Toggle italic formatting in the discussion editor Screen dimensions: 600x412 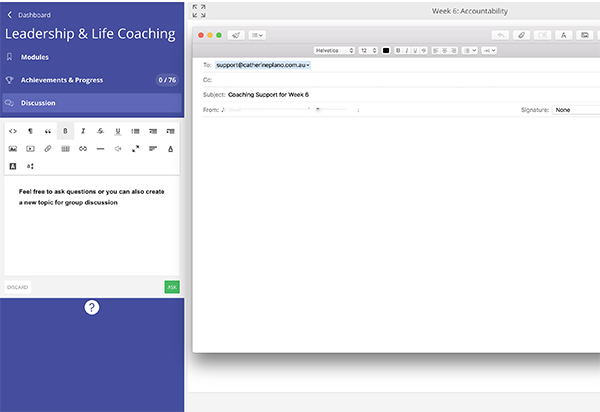pyautogui.click(x=83, y=131)
